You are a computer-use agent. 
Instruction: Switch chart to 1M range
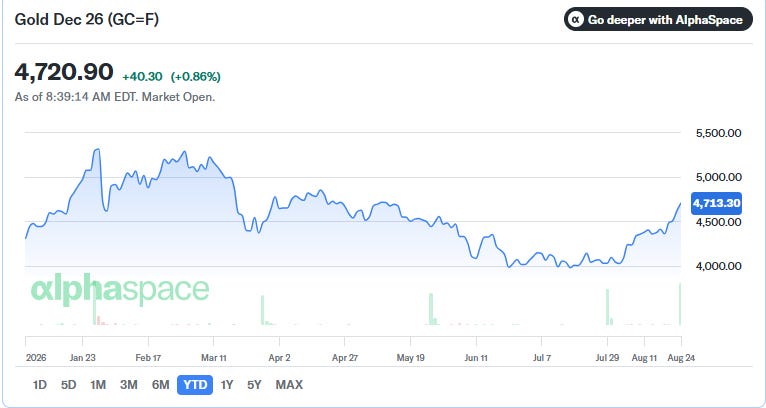[x=98, y=385]
